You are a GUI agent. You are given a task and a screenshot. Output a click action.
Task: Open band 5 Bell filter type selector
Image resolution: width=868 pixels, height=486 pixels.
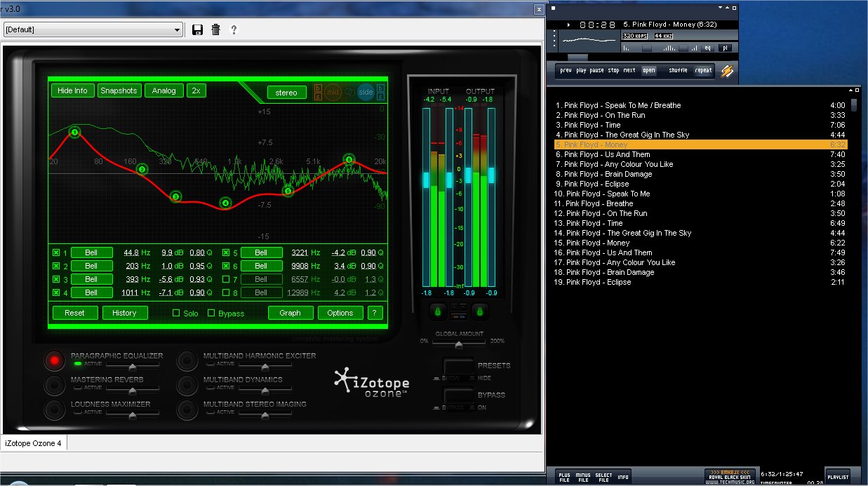[x=261, y=252]
